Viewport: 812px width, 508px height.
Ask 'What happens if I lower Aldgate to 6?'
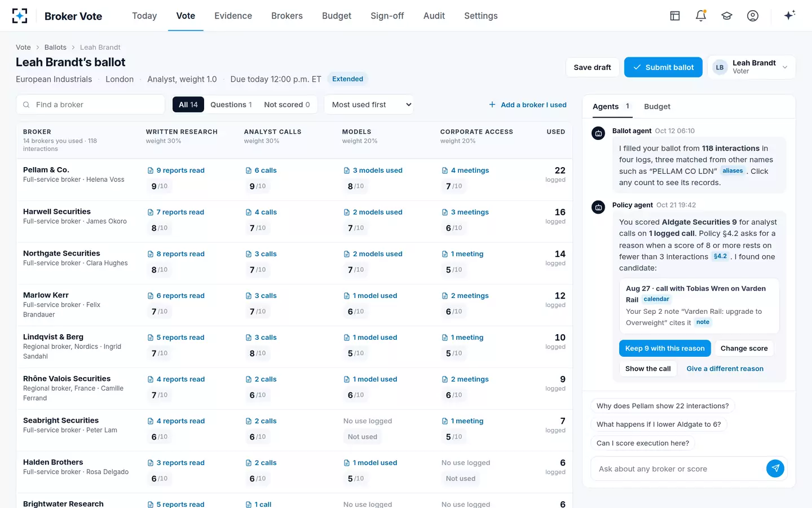659,424
